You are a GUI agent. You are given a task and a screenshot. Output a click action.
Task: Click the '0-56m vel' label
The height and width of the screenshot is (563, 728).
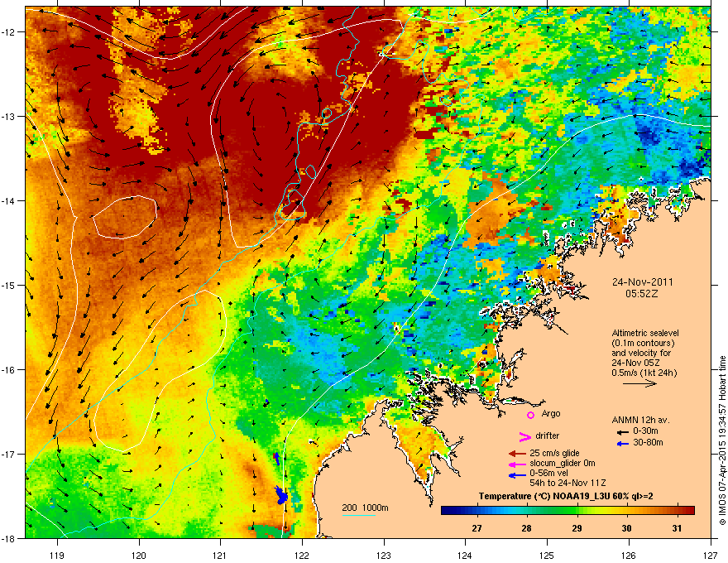pos(548,473)
